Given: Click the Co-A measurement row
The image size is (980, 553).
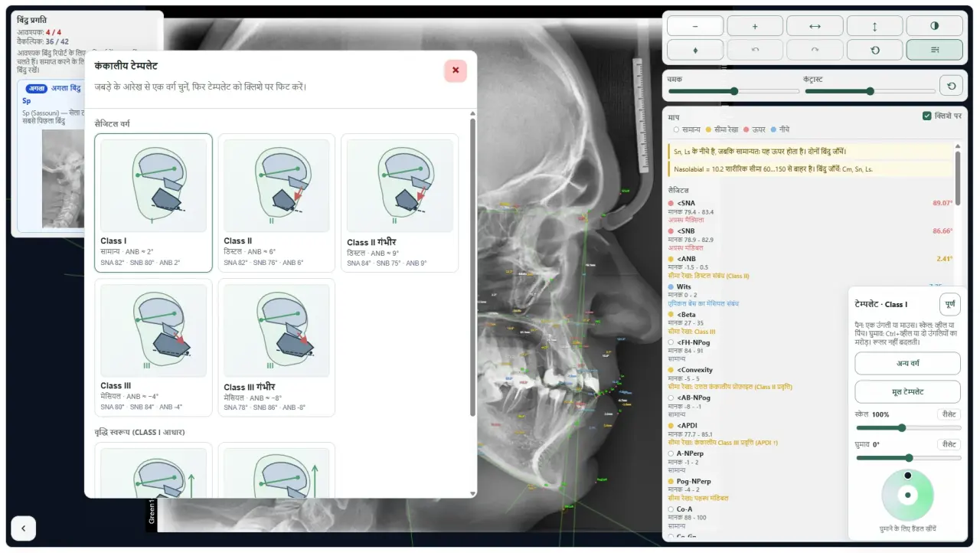Looking at the screenshot, I should click(x=810, y=517).
